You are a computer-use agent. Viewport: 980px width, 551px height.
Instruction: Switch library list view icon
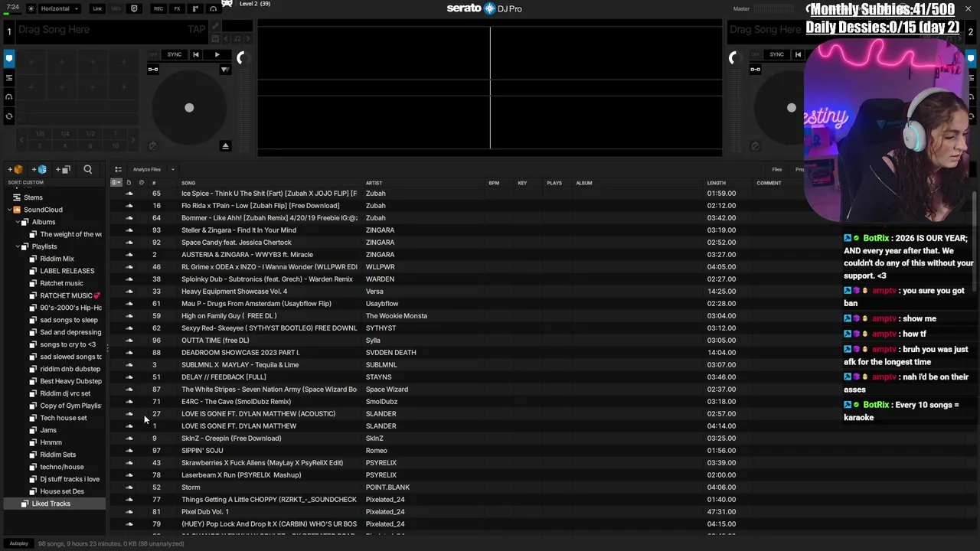click(118, 169)
